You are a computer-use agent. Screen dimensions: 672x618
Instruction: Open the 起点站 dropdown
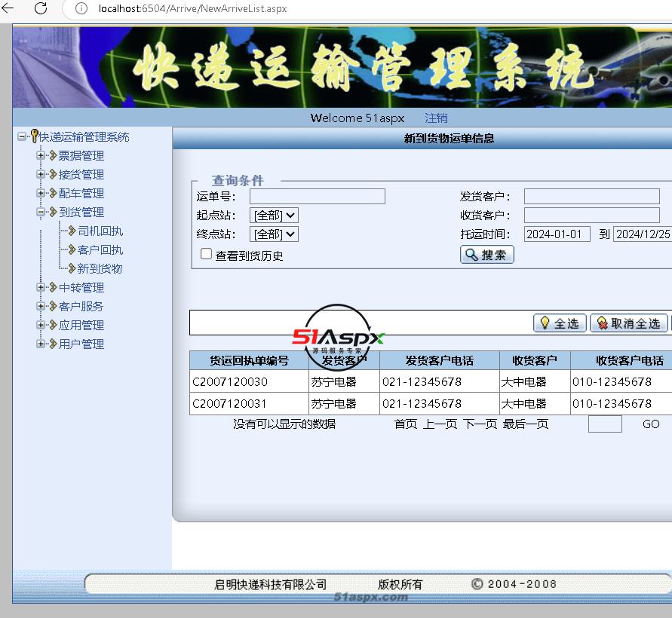[274, 215]
